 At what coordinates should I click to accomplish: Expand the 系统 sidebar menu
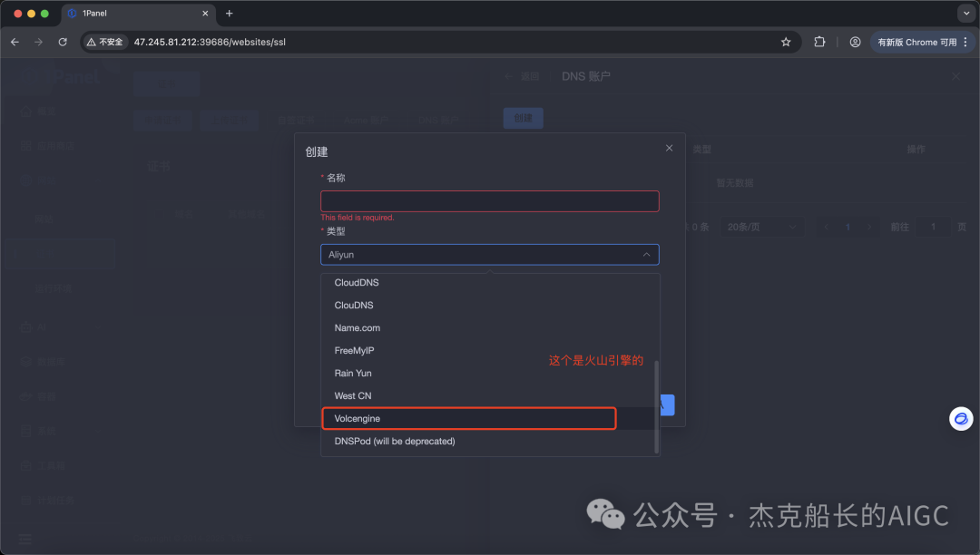click(59, 431)
